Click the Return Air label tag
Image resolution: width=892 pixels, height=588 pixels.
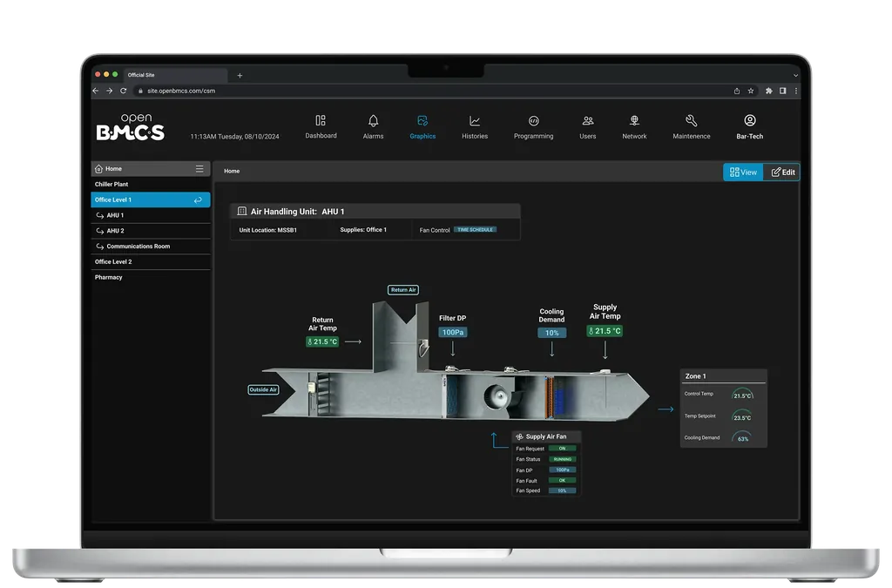[403, 290]
